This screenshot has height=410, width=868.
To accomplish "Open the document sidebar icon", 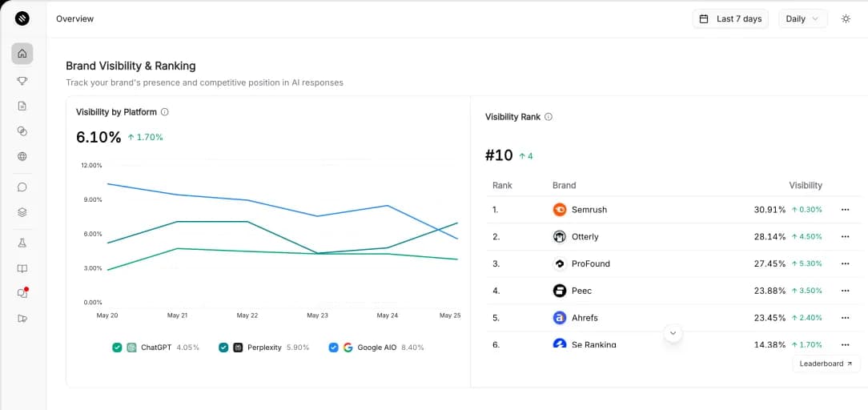I will pyautogui.click(x=22, y=107).
